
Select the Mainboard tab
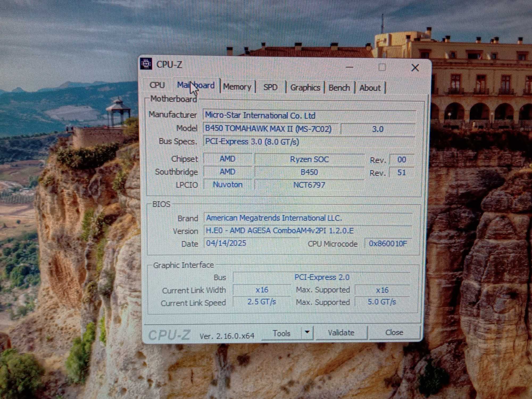tap(196, 85)
